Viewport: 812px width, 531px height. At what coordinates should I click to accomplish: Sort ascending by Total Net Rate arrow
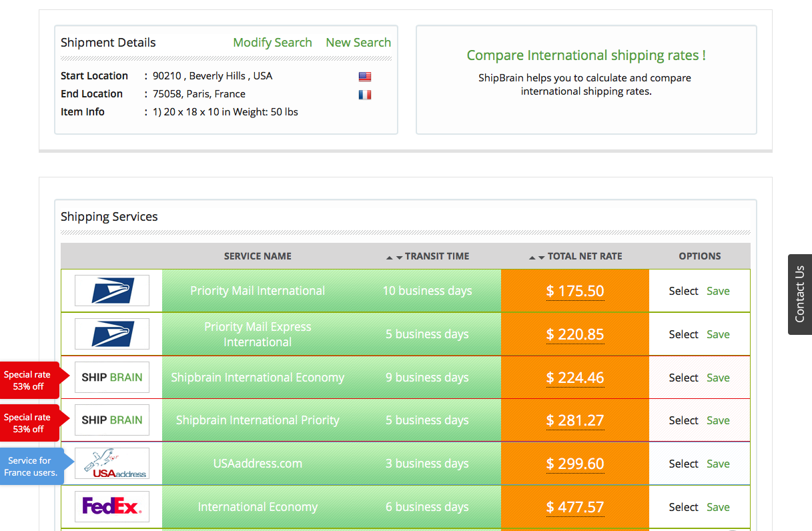(x=532, y=257)
